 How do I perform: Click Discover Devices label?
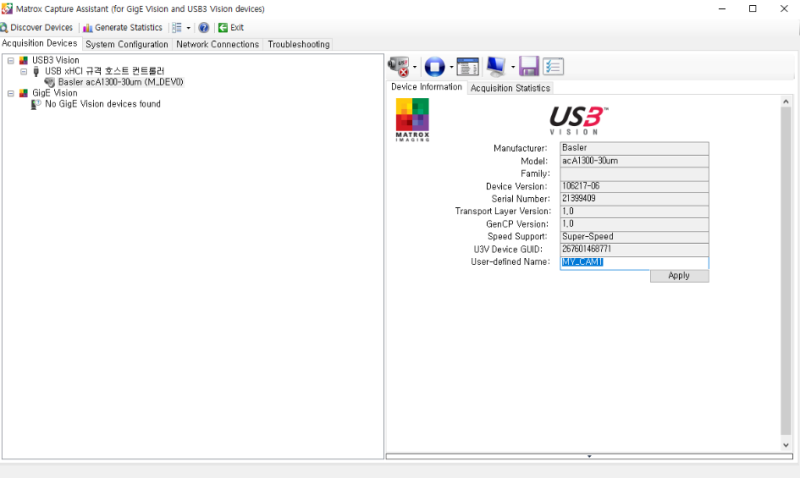point(42,28)
